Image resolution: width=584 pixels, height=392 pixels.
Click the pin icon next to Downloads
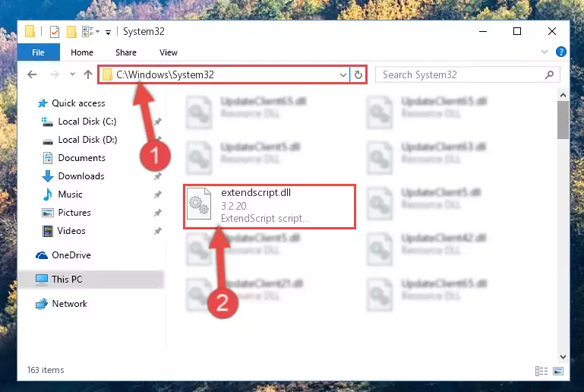pyautogui.click(x=158, y=176)
